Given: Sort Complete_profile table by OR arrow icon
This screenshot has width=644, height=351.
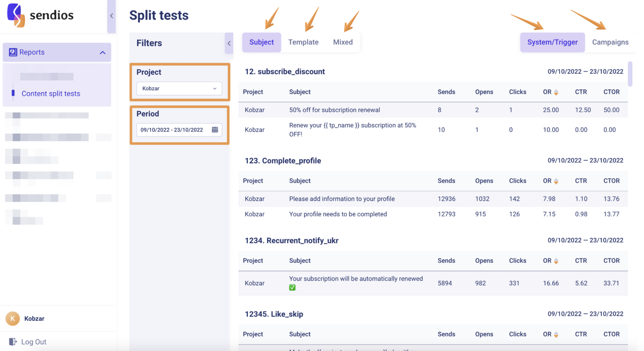Looking at the screenshot, I should (556, 181).
